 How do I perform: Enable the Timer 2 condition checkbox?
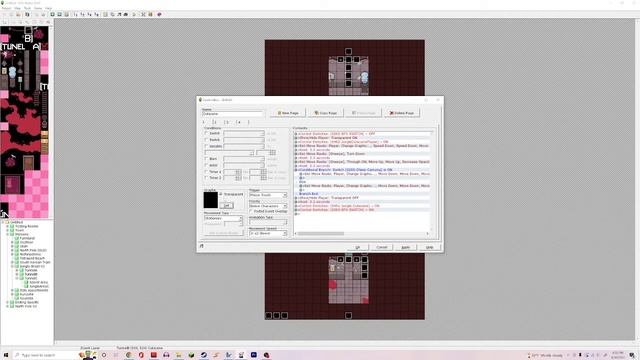[206, 178]
